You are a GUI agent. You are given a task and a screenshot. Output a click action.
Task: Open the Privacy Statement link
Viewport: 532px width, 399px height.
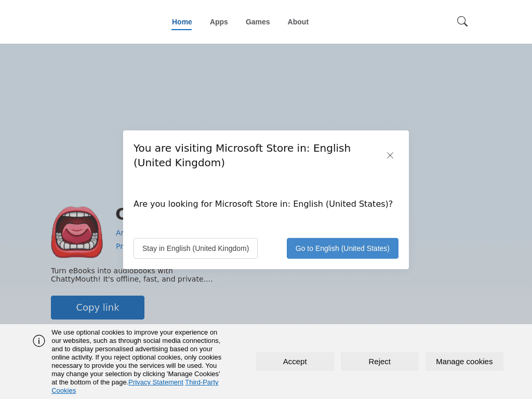click(x=156, y=382)
